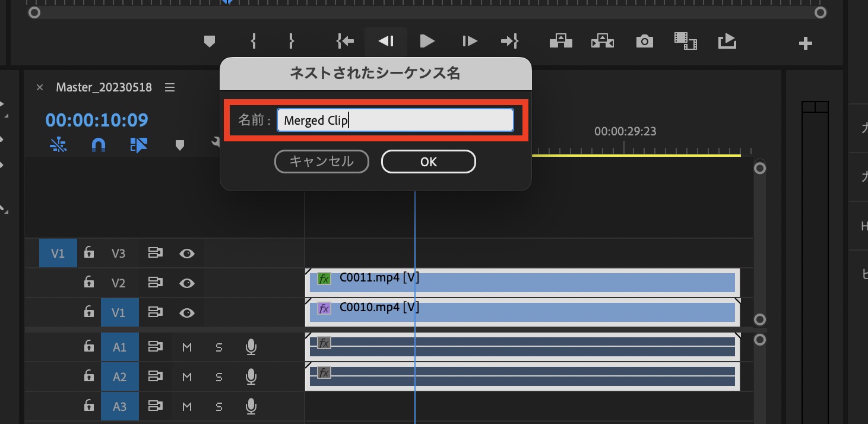Screen dimensions: 868x424
Task: Click the 名前 text input field
Action: (395, 120)
